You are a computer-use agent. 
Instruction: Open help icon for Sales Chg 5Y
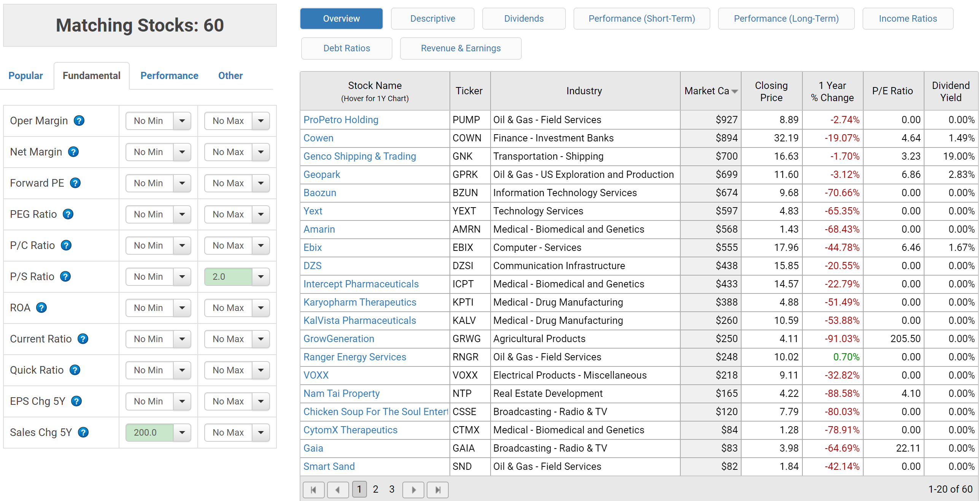coord(83,433)
